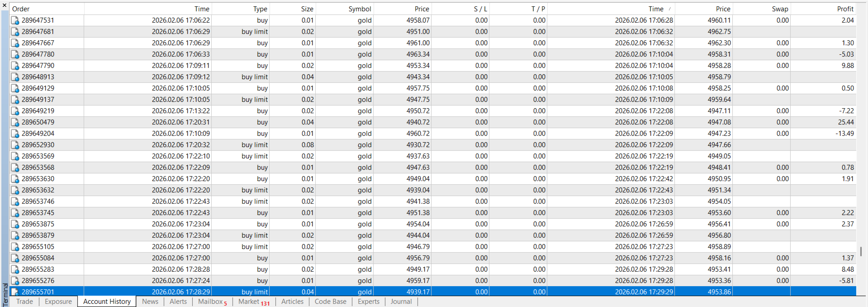Click the order icon for 289653630

[15, 179]
